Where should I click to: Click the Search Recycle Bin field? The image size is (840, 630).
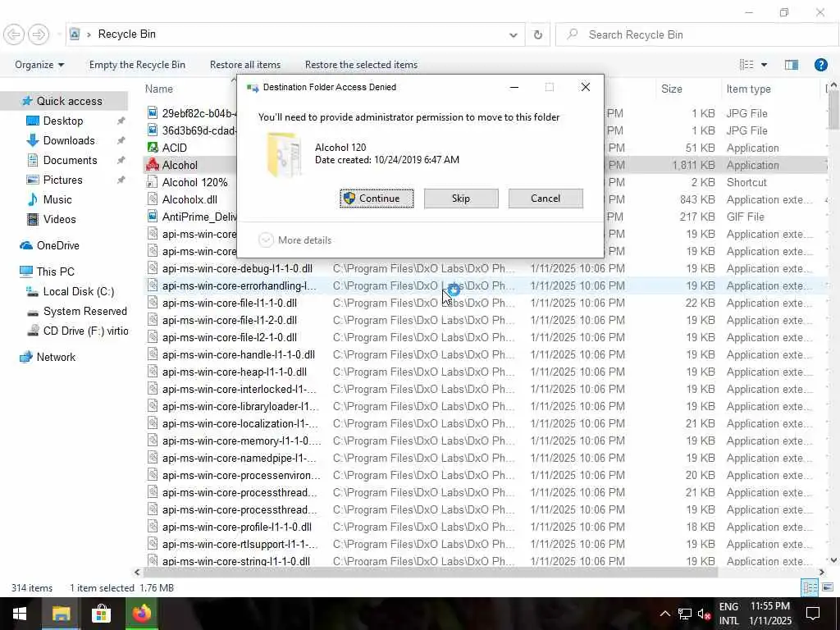click(x=696, y=34)
